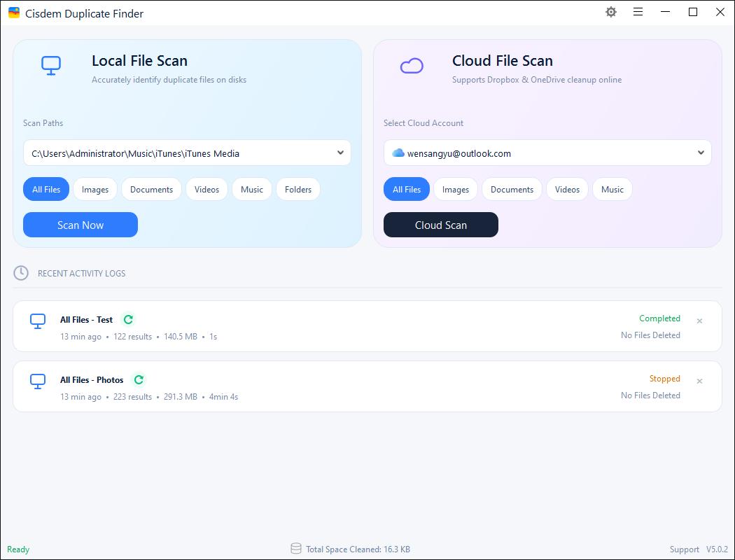Click the Stopped status label
This screenshot has width=735, height=560.
[x=665, y=378]
